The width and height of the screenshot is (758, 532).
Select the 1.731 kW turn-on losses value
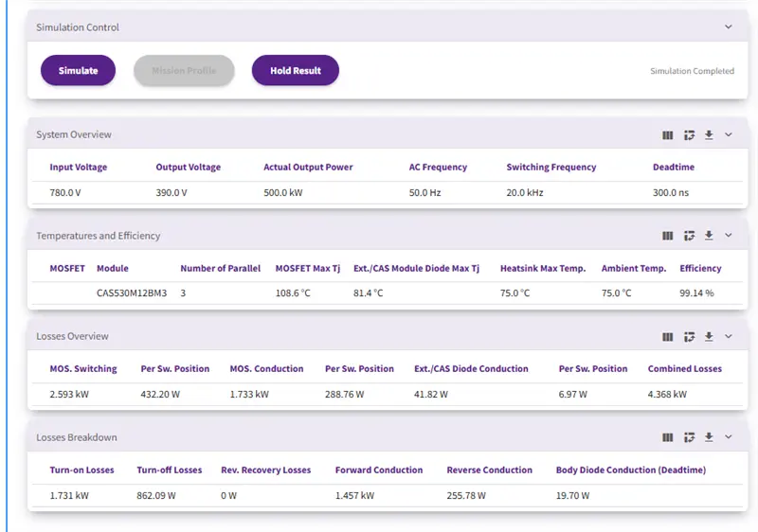(69, 496)
